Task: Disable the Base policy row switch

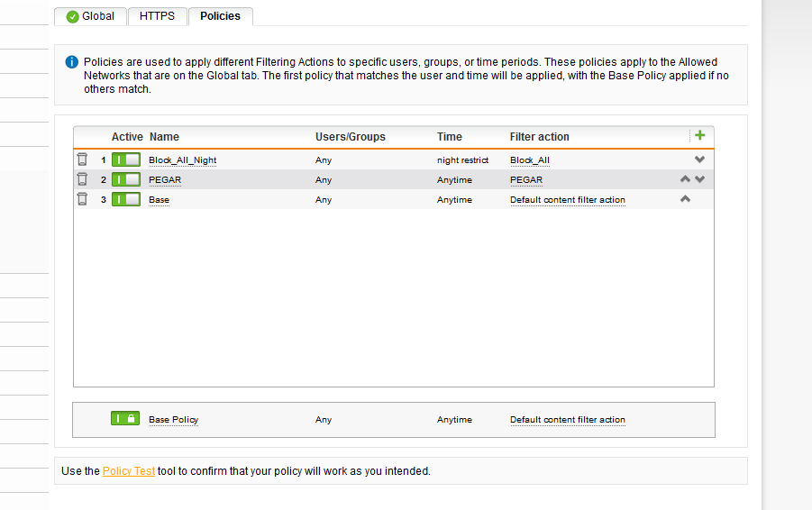Action: [x=126, y=199]
